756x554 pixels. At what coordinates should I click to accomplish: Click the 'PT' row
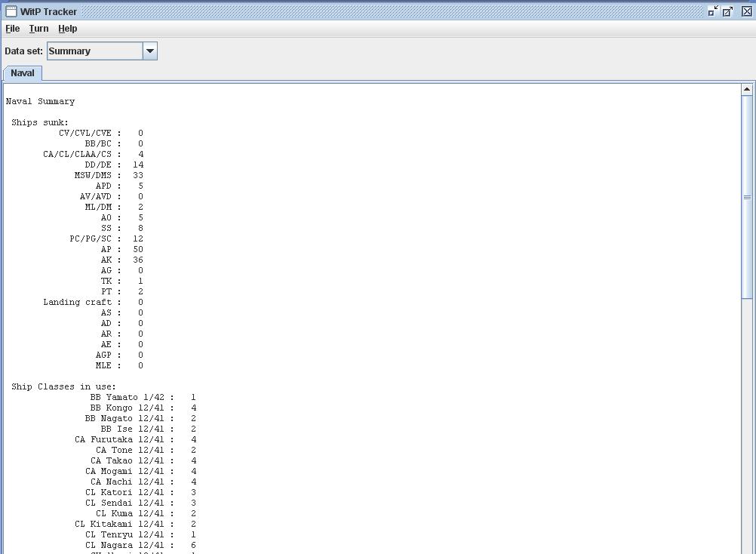[122, 292]
